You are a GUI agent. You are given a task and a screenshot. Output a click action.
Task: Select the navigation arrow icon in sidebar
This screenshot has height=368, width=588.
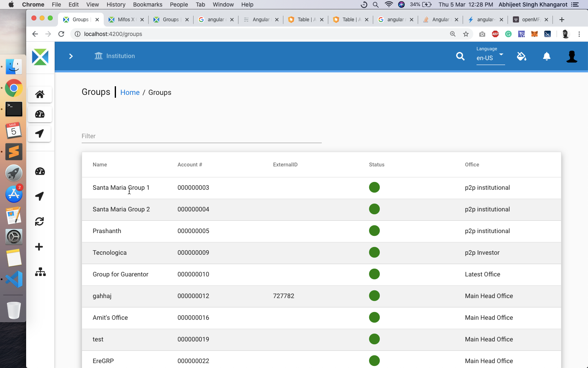pos(39,134)
